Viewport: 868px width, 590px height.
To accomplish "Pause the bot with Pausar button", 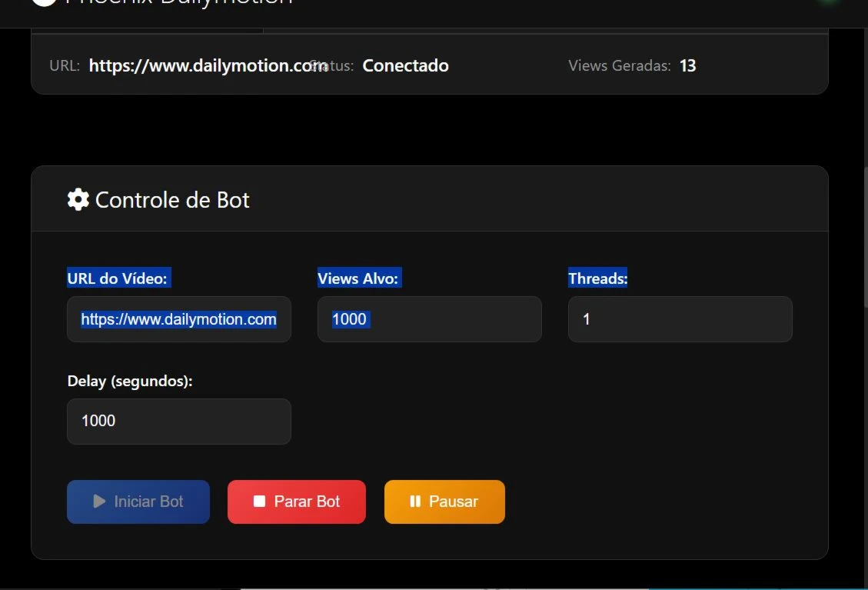I will point(444,502).
